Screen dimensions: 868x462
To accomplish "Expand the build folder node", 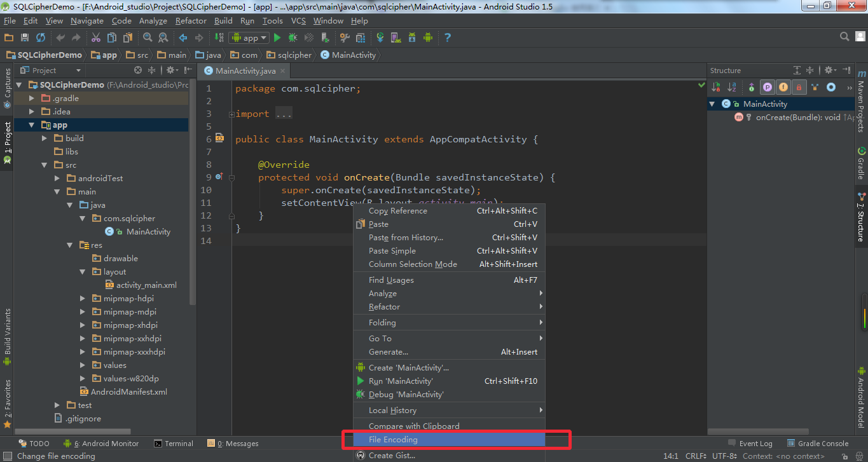I will click(x=45, y=139).
